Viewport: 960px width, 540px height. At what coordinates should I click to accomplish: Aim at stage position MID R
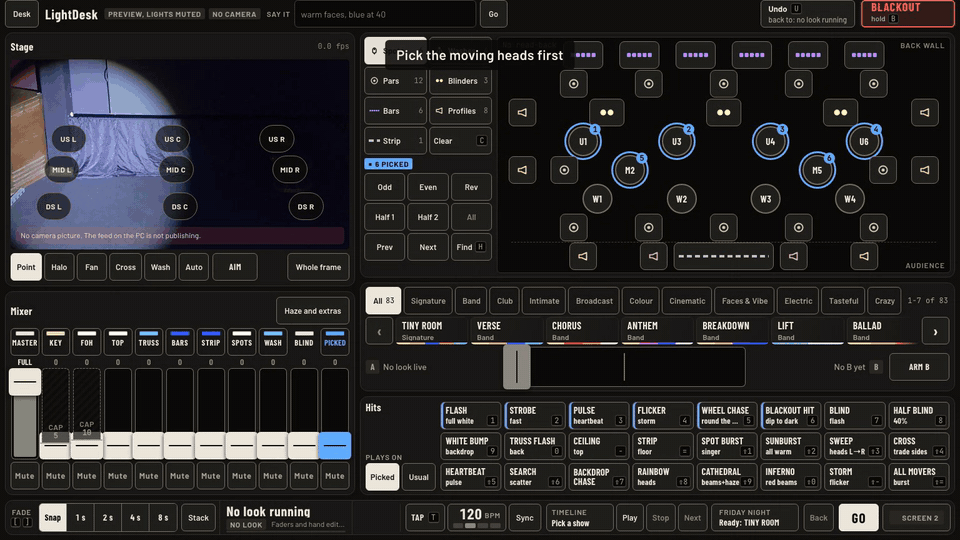(x=290, y=170)
